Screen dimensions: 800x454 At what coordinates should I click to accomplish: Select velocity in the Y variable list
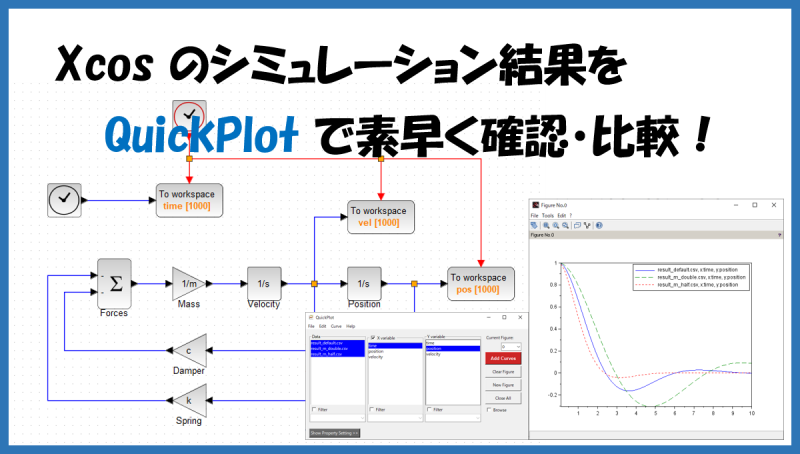453,354
